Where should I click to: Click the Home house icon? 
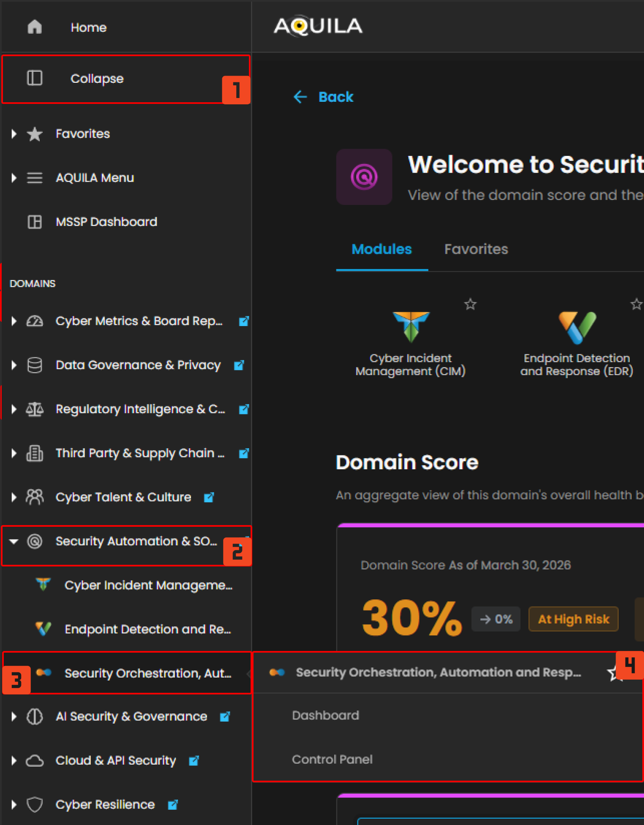tap(35, 27)
